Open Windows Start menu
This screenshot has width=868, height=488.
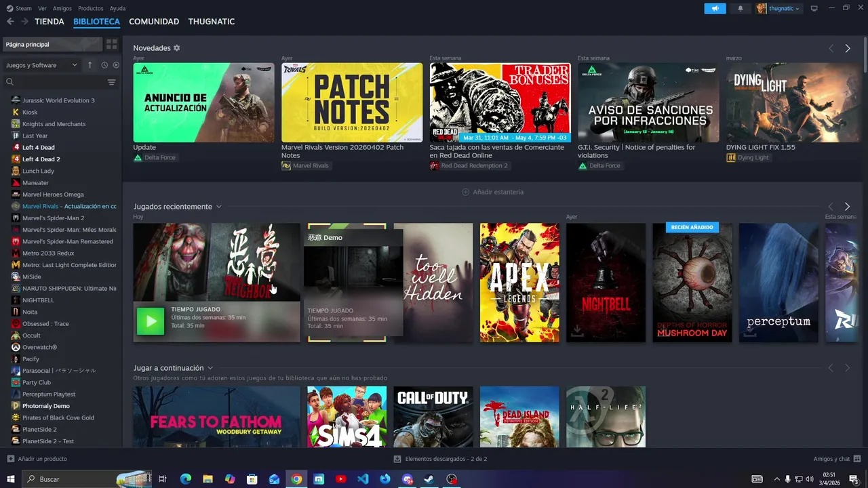pyautogui.click(x=11, y=479)
